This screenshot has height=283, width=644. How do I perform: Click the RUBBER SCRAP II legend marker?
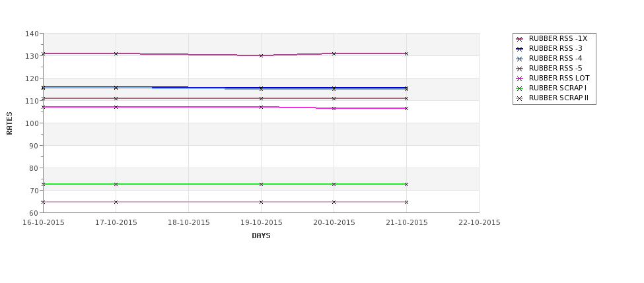[520, 98]
